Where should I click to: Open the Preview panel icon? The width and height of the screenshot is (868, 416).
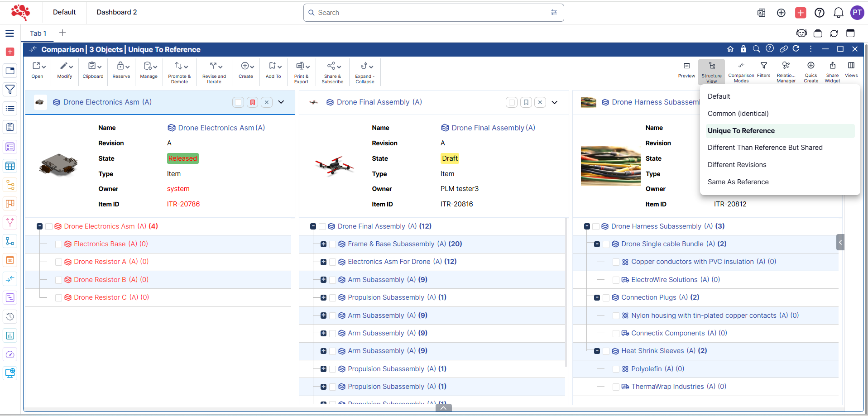pos(686,66)
